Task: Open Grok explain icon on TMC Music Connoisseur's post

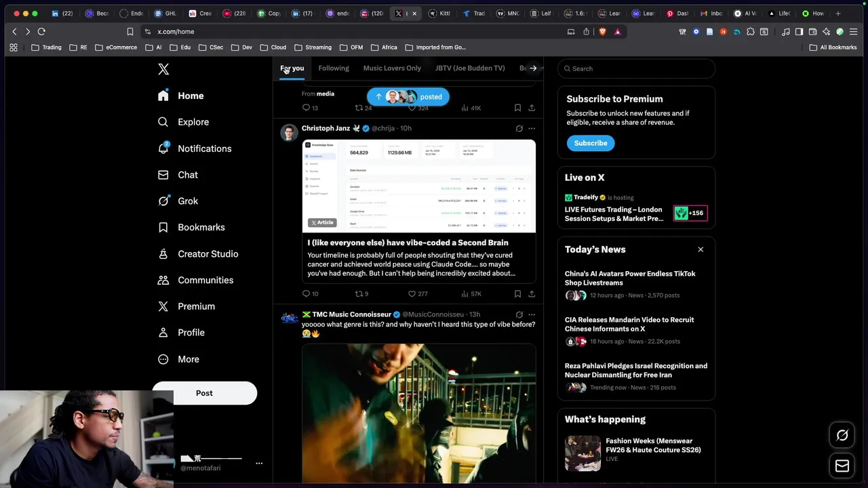Action: (519, 314)
